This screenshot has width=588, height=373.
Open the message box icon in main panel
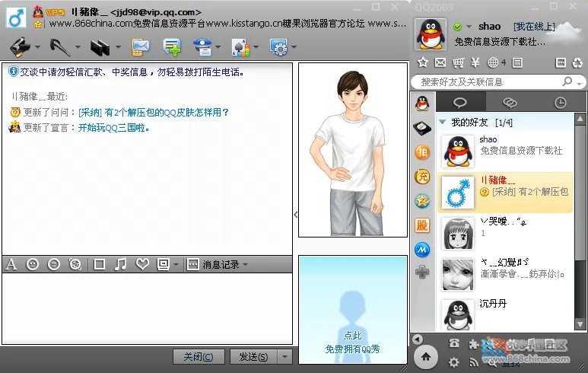pos(561,62)
